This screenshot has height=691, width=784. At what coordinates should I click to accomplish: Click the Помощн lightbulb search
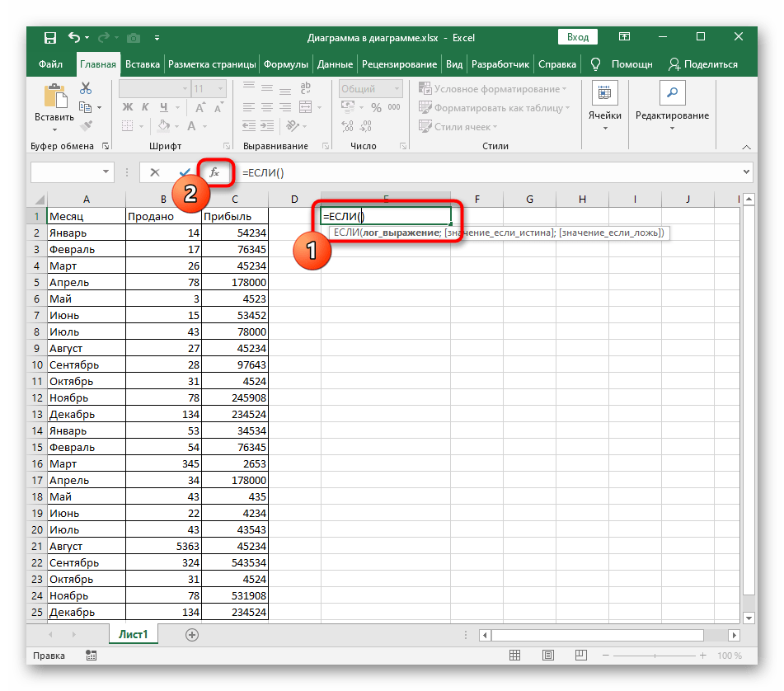click(x=622, y=64)
